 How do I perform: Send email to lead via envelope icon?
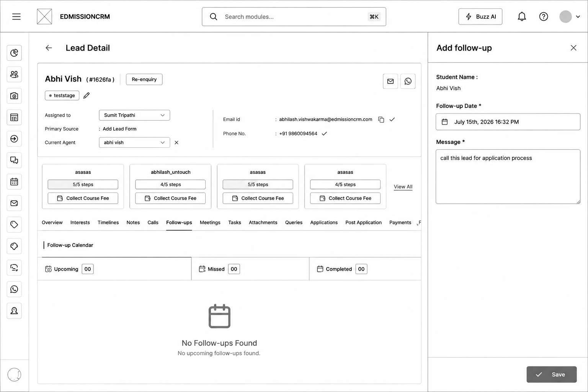[390, 81]
